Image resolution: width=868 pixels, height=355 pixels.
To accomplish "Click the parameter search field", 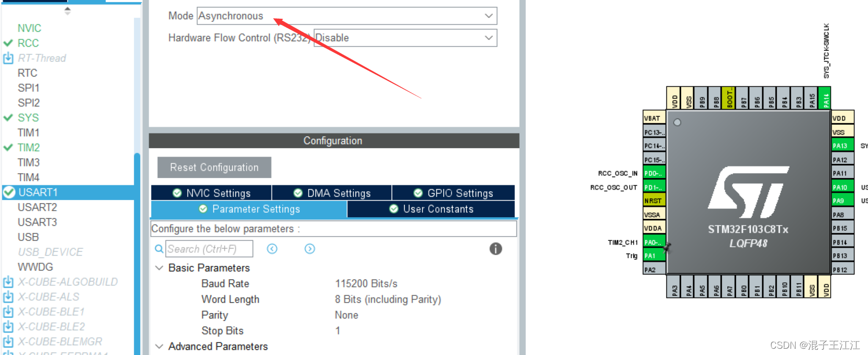I will tap(209, 249).
